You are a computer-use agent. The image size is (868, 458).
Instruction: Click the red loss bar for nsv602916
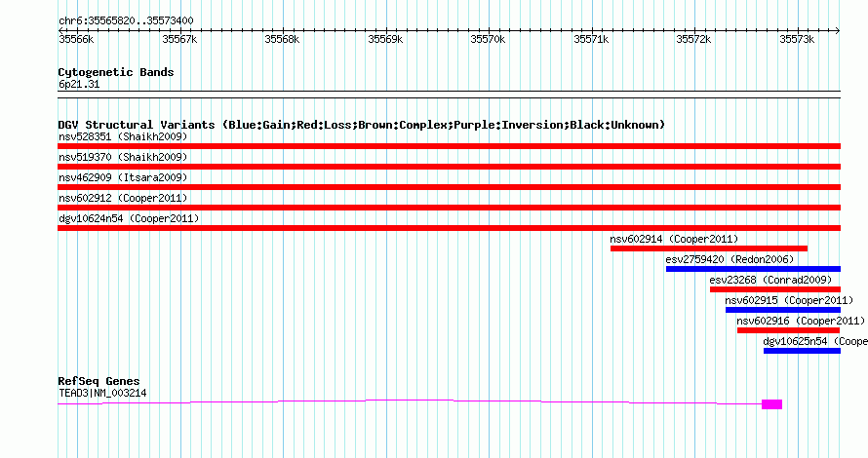point(789,330)
